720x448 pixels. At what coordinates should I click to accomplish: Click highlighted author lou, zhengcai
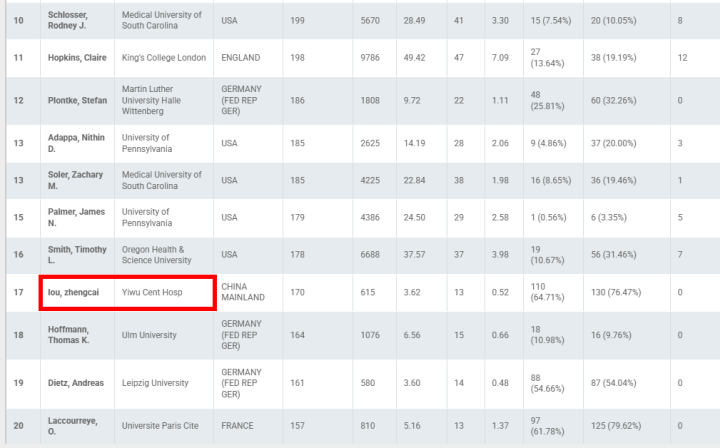76,293
